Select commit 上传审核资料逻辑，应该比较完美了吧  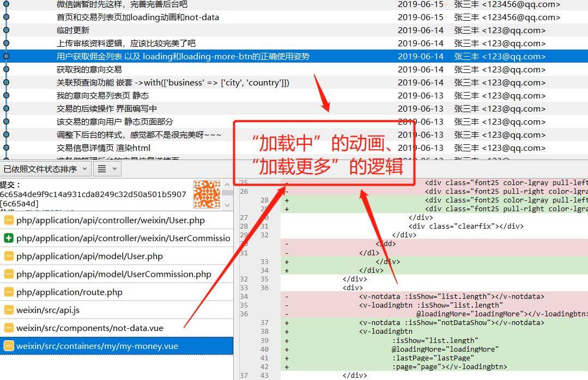point(126,43)
